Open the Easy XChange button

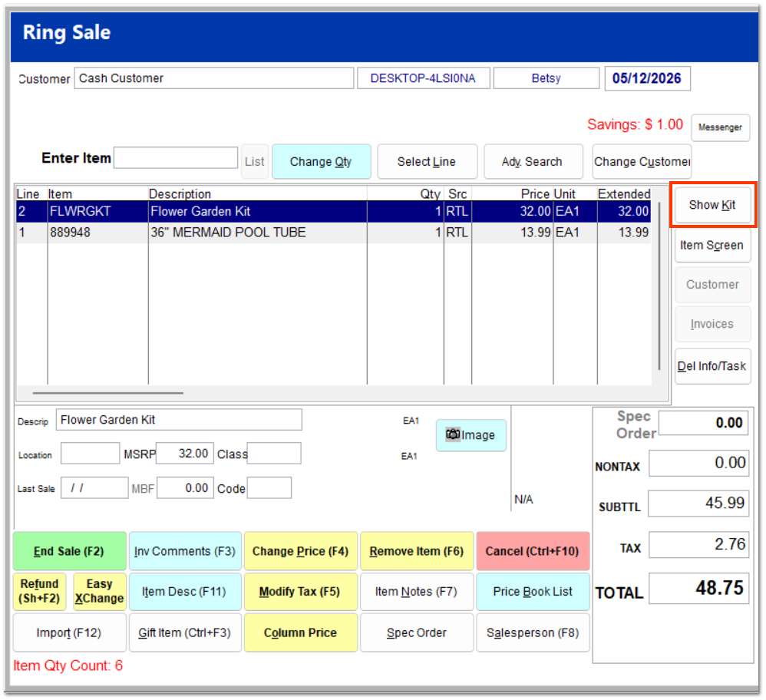tap(100, 592)
